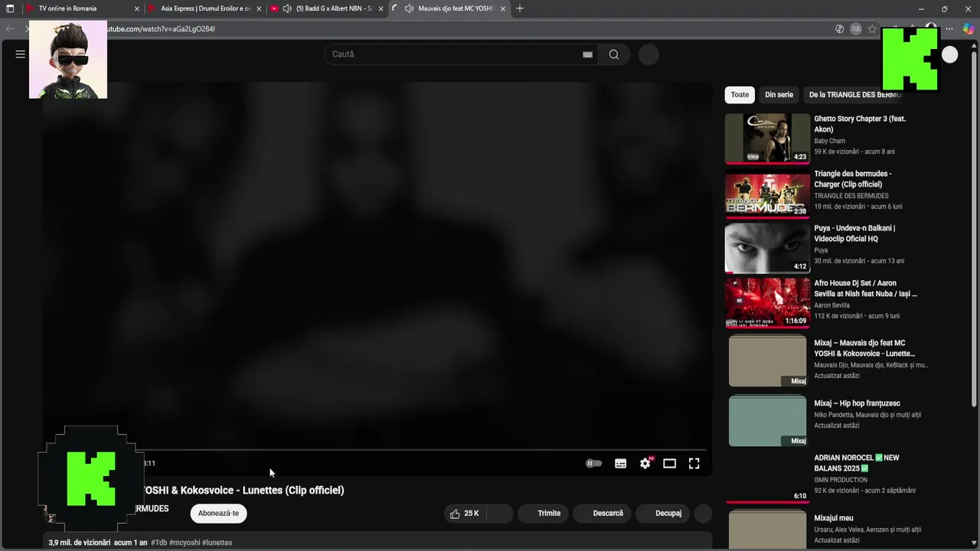Open Mixajul meu title link

(x=834, y=518)
